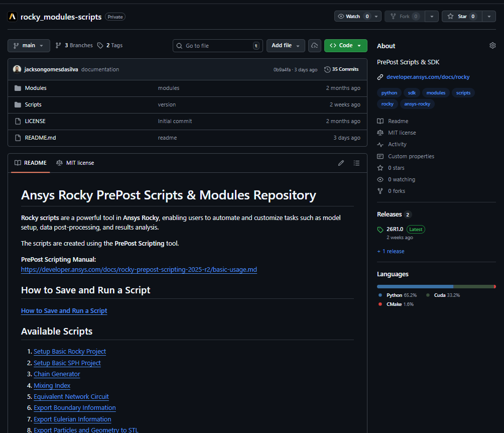Click the Python segment in languages bar

coord(415,286)
